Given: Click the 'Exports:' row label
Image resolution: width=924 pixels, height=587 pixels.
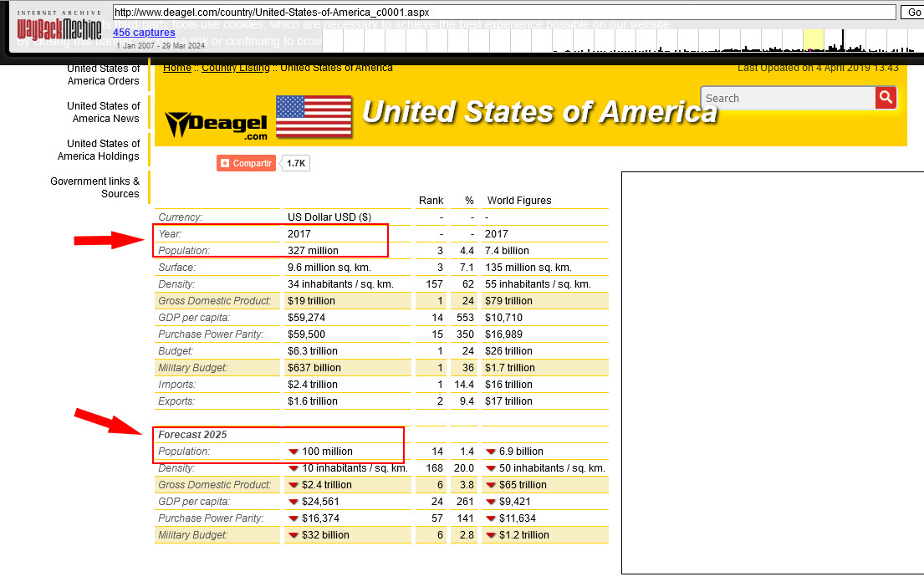Looking at the screenshot, I should pyautogui.click(x=176, y=401).
